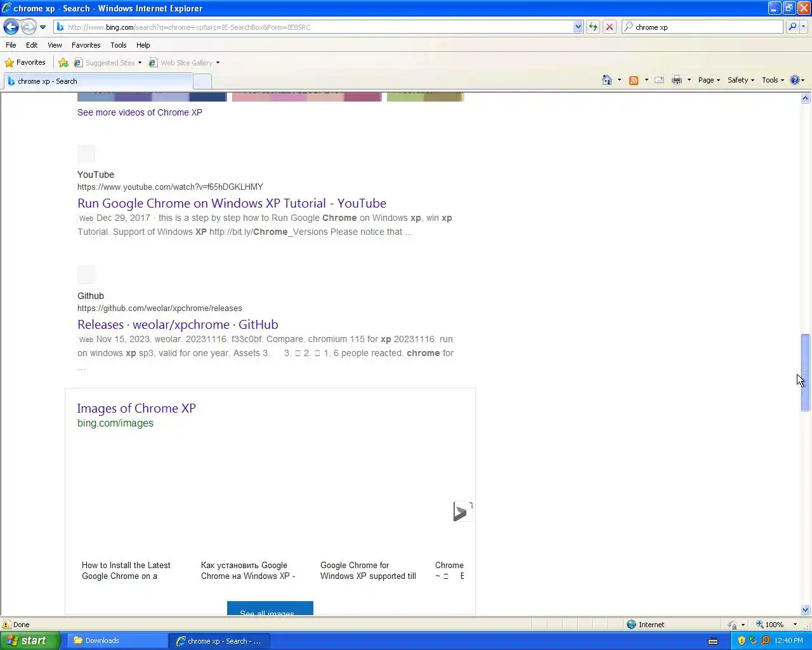Open the Tools menu in menu bar
Viewport: 812px width, 650px height.
(x=118, y=45)
